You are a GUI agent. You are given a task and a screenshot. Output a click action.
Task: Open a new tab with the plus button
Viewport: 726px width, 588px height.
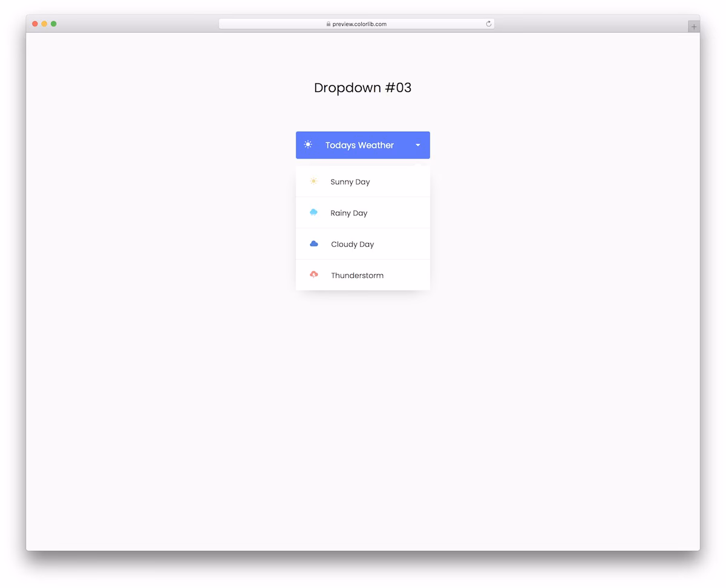694,27
